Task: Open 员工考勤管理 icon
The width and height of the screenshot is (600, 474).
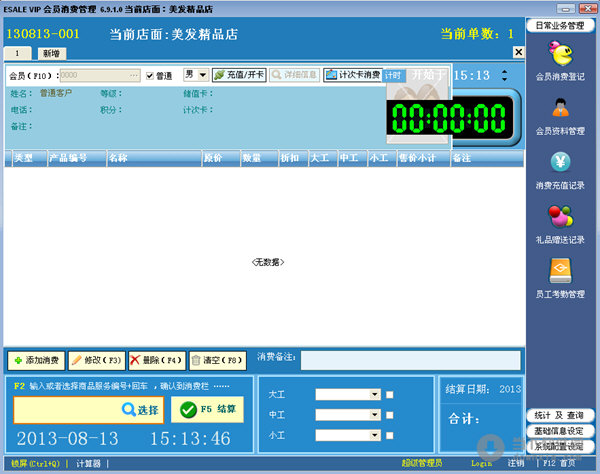Action: tap(561, 274)
